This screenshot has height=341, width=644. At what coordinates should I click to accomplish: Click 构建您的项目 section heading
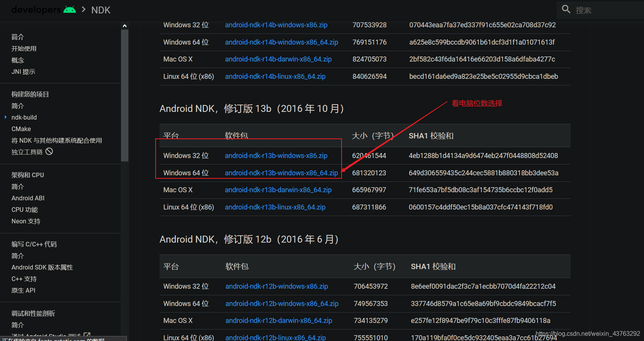30,94
